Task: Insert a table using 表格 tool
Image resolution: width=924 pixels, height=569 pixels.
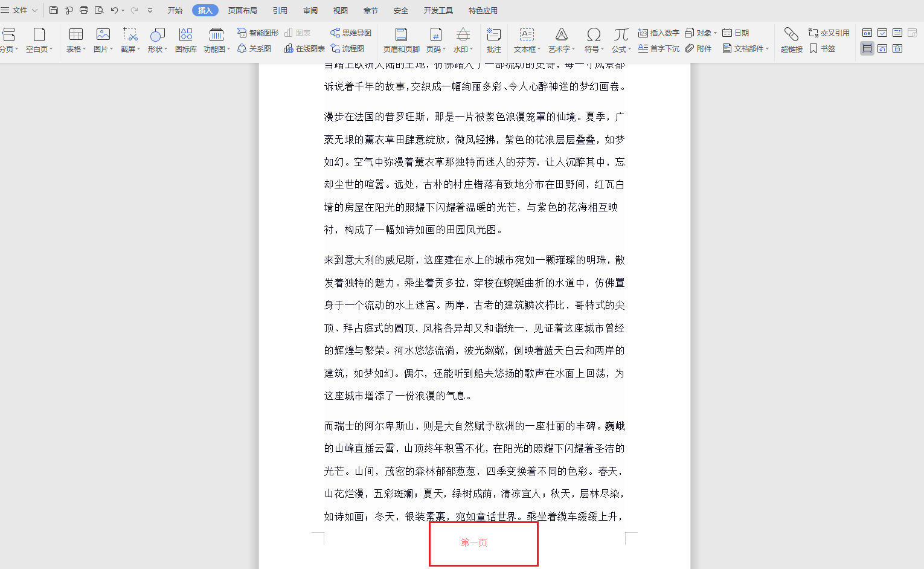Action: point(73,39)
